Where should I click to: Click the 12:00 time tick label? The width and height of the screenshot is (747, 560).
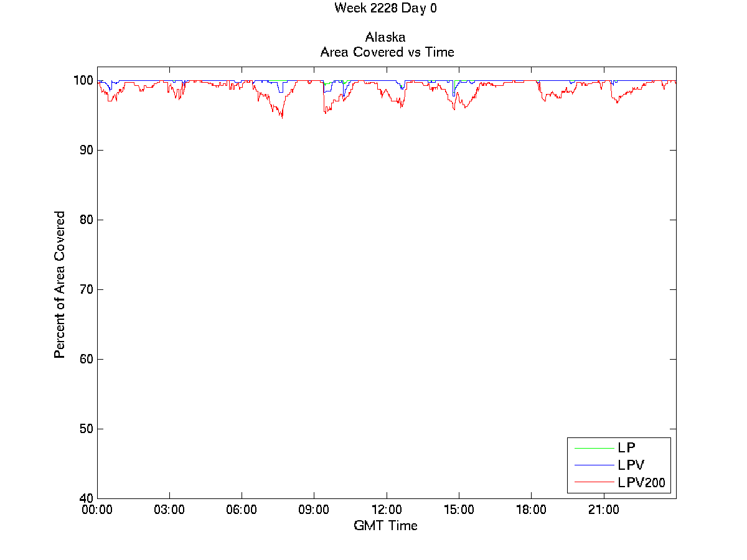(387, 510)
